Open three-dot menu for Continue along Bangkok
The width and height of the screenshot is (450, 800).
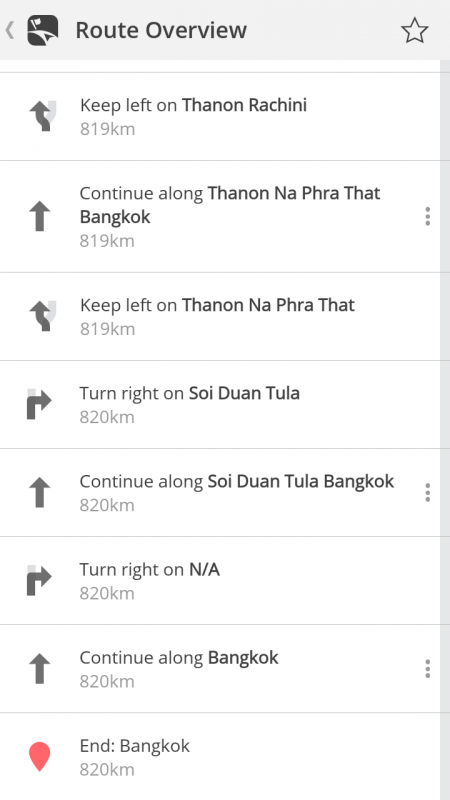(428, 668)
